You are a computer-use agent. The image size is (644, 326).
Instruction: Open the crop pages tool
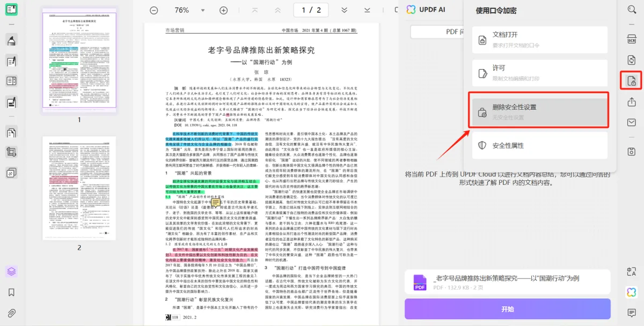pos(11,152)
